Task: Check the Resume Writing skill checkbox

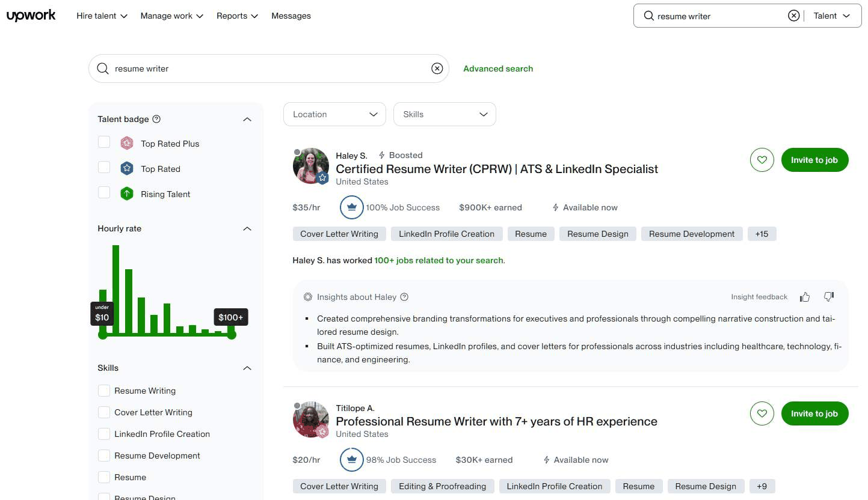Action: [104, 391]
